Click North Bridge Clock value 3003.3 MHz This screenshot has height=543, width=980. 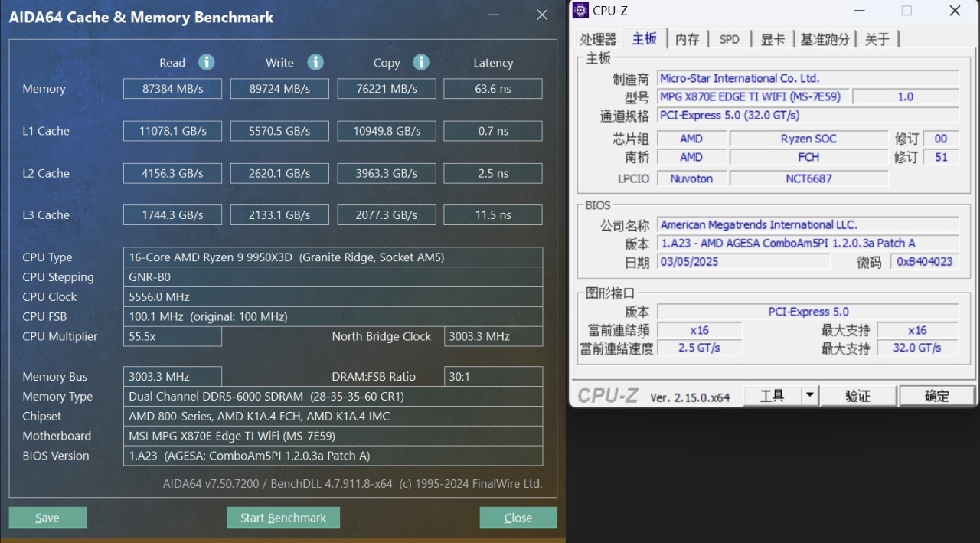click(493, 336)
